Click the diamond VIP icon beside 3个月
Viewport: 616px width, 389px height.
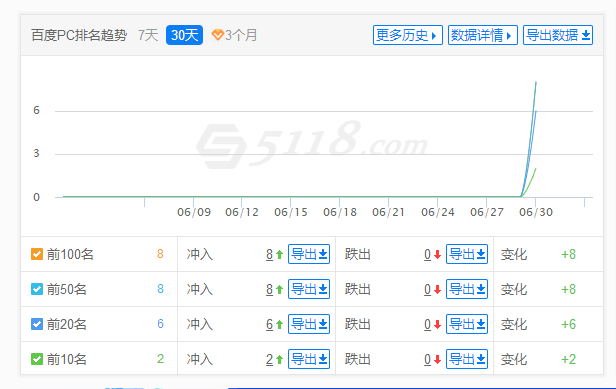(x=217, y=35)
